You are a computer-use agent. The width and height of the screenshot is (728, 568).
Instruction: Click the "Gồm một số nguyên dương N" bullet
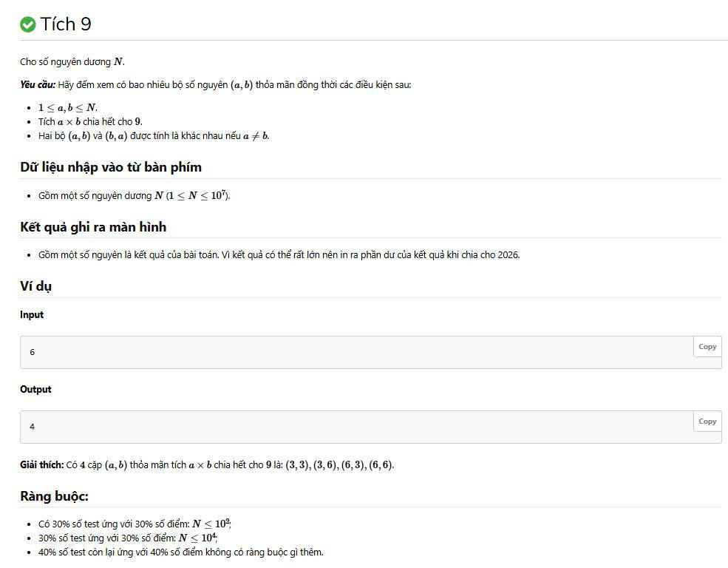[x=135, y=195]
